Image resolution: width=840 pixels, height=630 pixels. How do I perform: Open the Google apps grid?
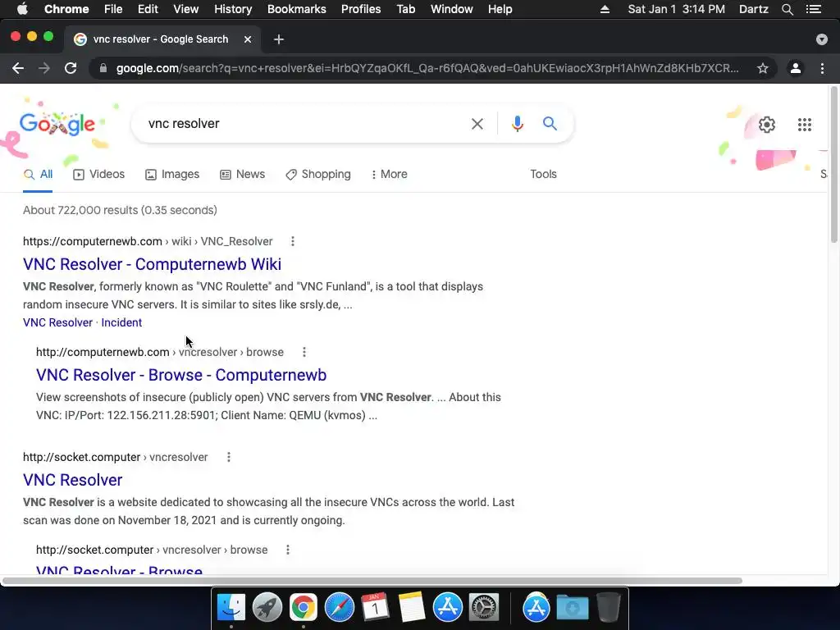pos(804,125)
